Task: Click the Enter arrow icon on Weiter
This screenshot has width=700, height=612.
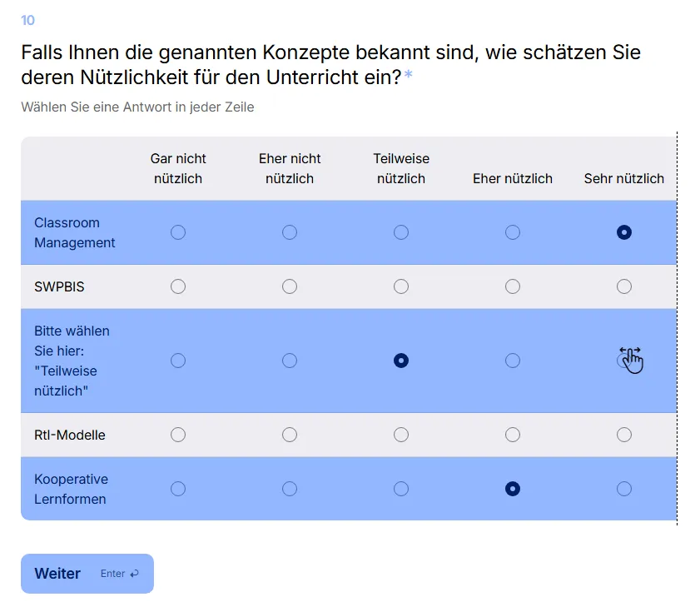Action: (135, 574)
